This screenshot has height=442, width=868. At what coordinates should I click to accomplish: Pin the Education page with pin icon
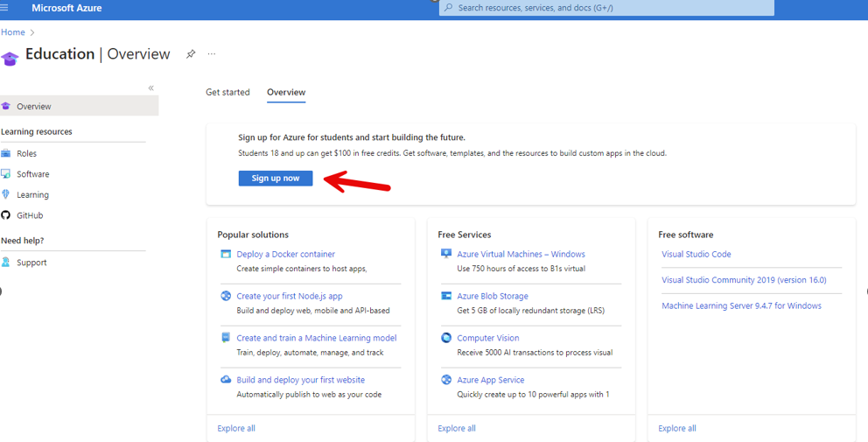coord(191,54)
